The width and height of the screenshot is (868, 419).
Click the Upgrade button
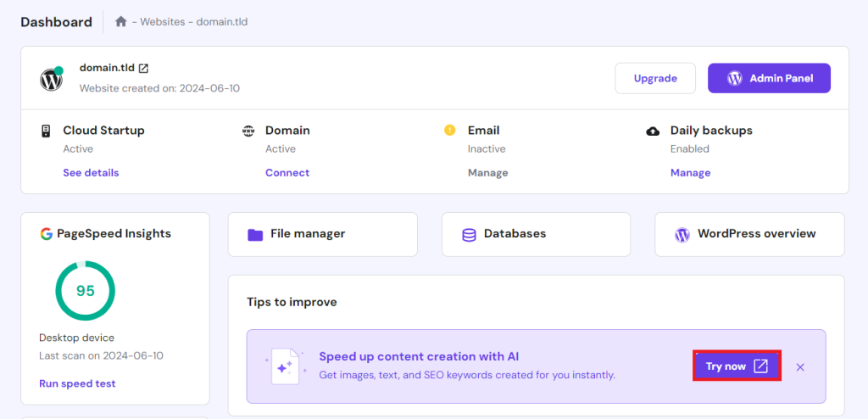click(655, 78)
